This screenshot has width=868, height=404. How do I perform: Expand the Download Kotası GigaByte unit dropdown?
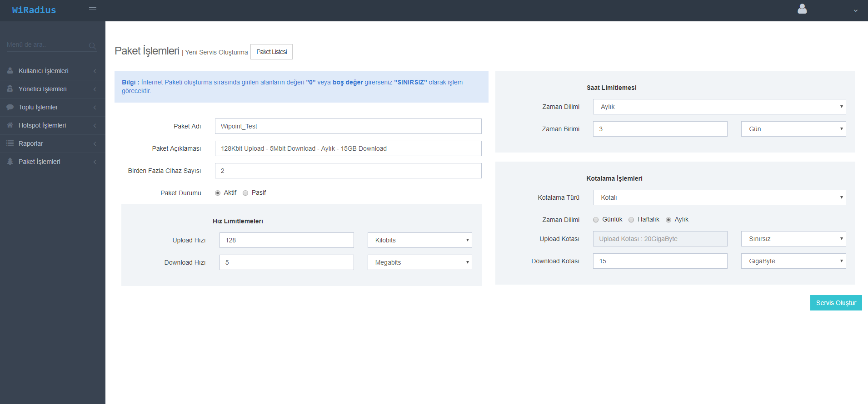[x=793, y=261]
